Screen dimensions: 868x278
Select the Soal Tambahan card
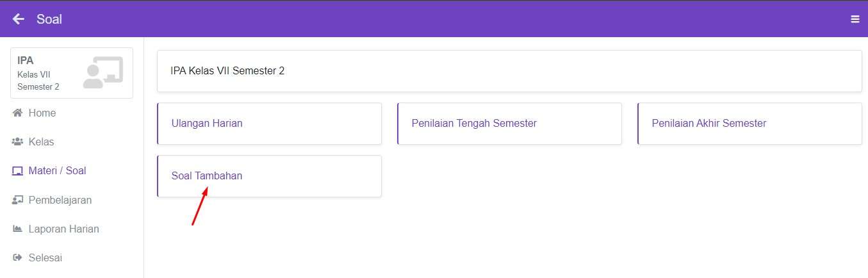[x=269, y=176]
